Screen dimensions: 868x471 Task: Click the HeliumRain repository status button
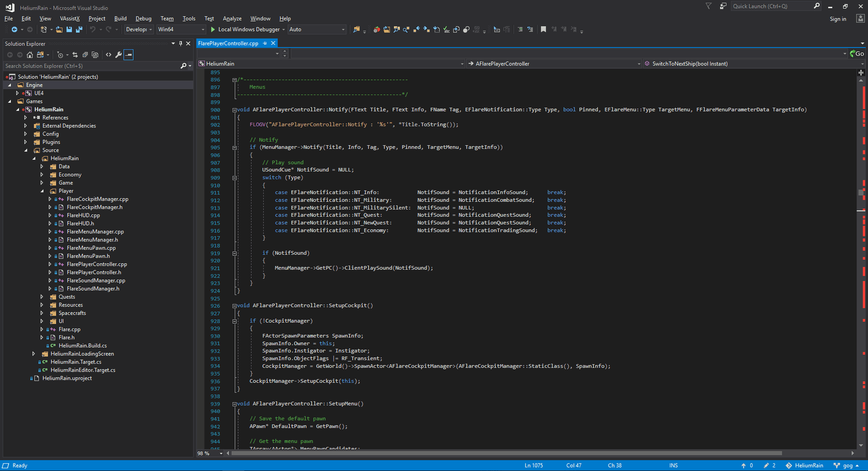804,466
